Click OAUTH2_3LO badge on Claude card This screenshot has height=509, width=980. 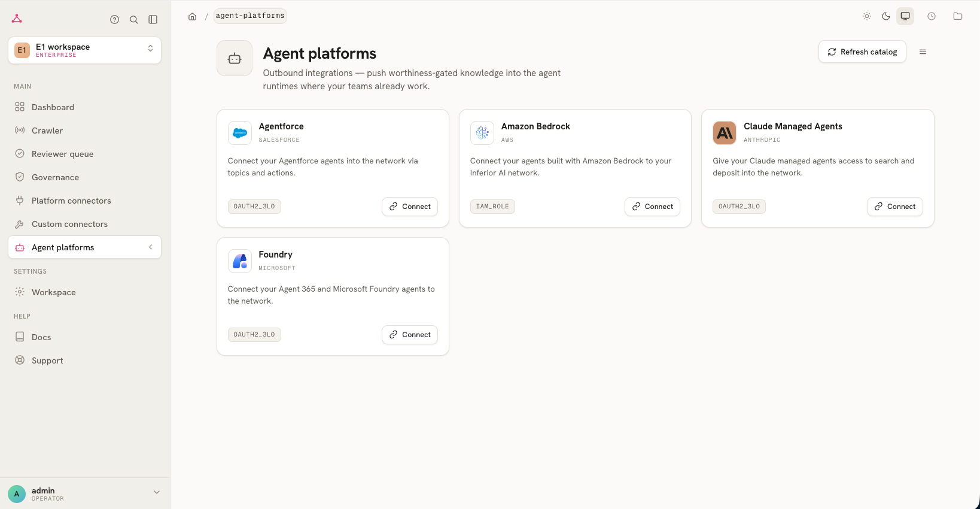coord(739,207)
